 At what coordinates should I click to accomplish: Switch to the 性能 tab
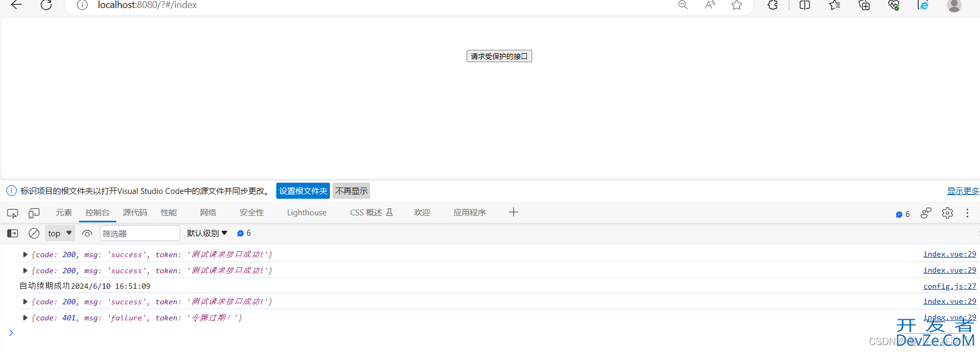(169, 213)
